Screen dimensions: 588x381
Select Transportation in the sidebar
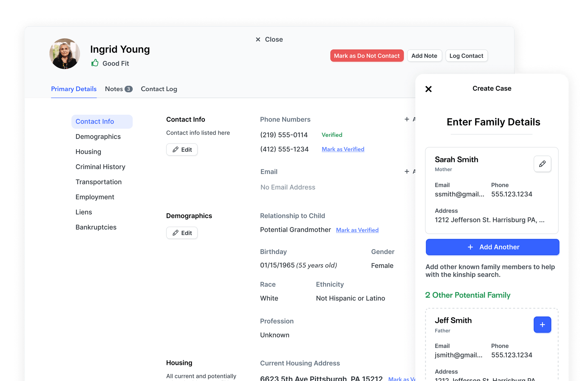click(x=98, y=182)
